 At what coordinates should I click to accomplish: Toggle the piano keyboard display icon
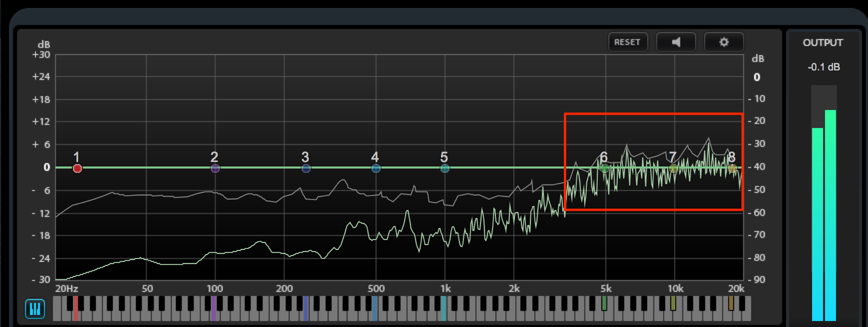click(x=35, y=309)
